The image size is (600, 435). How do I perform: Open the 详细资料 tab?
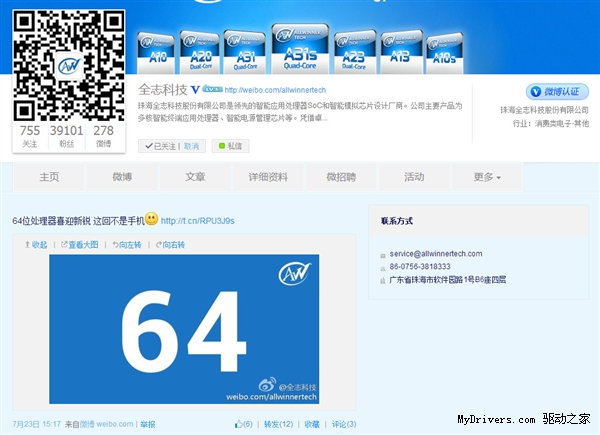268,177
